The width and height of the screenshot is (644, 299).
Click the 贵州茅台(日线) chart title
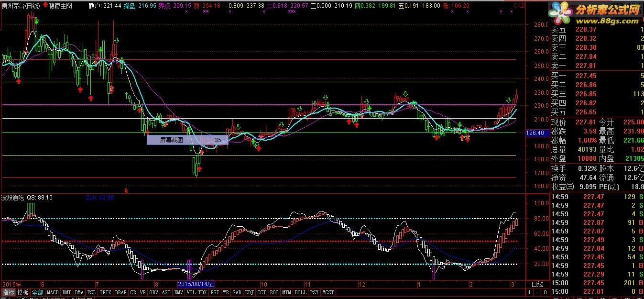point(21,6)
